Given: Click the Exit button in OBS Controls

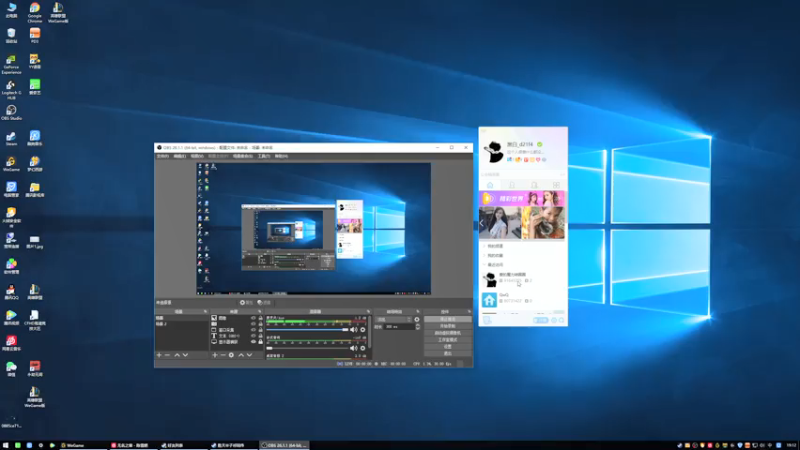Looking at the screenshot, I should [x=447, y=353].
